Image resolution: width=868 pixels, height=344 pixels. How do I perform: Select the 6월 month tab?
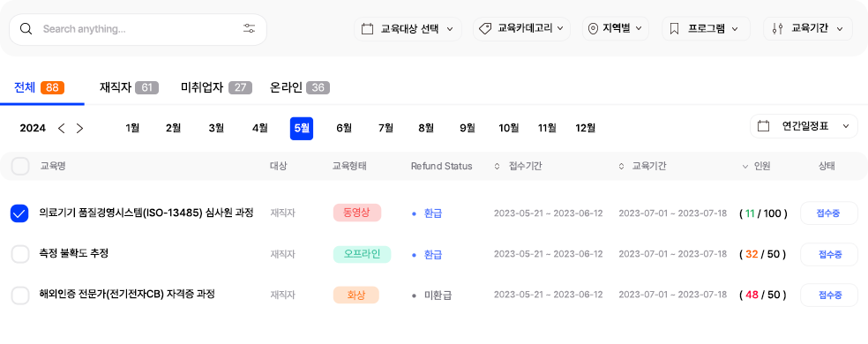coord(344,129)
